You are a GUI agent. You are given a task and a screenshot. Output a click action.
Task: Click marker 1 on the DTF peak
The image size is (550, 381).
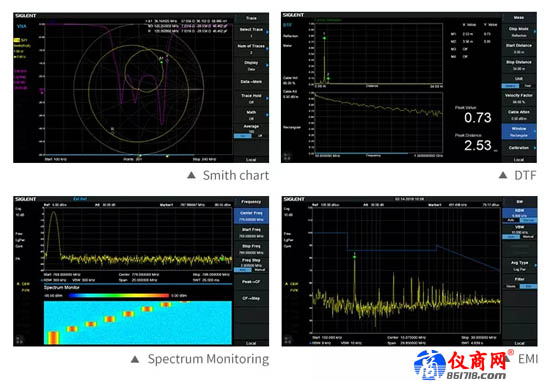point(324,38)
